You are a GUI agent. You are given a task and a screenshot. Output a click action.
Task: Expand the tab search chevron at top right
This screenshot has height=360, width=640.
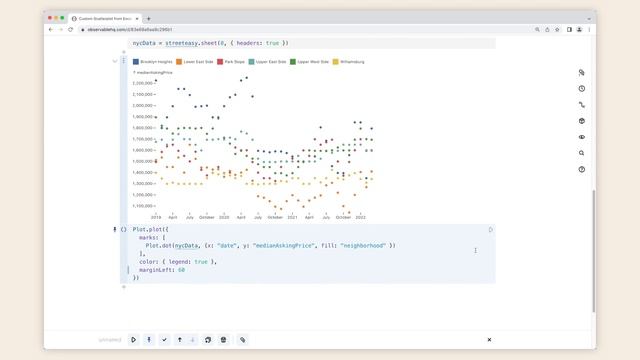[589, 19]
